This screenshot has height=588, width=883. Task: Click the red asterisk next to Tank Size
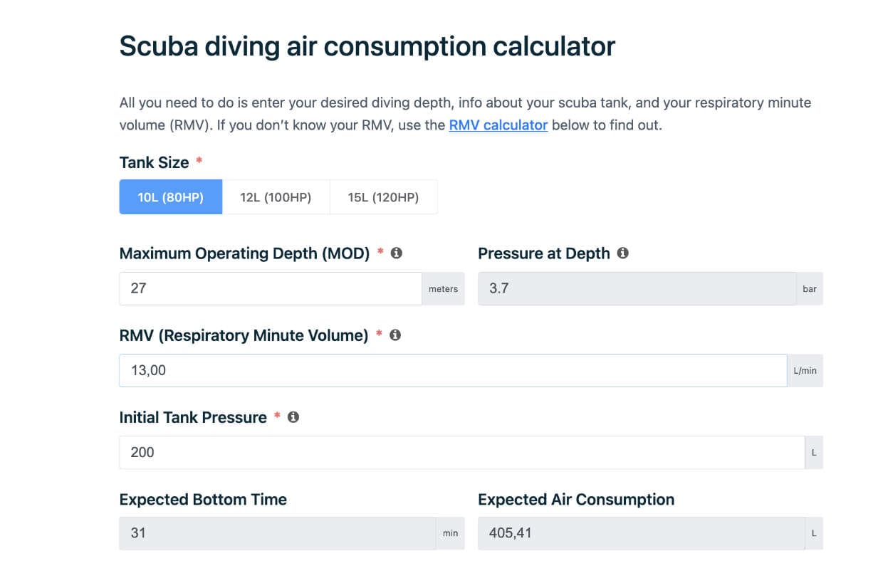tap(197, 162)
